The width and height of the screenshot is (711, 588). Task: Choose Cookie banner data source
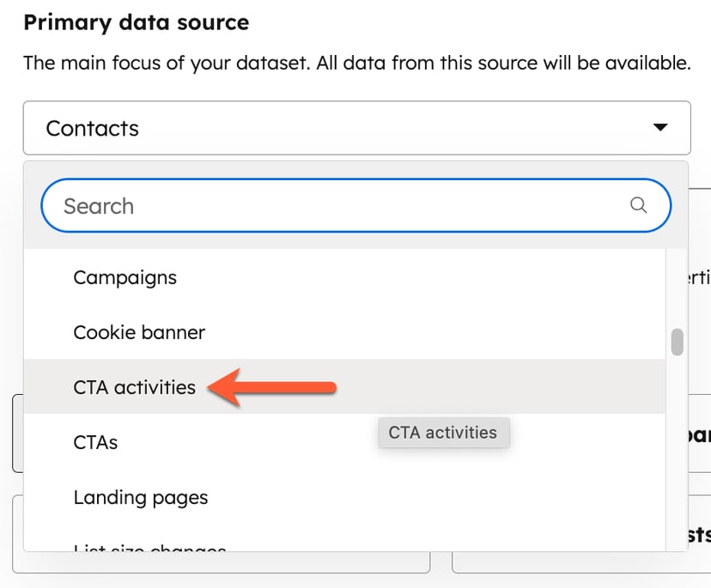click(x=139, y=332)
